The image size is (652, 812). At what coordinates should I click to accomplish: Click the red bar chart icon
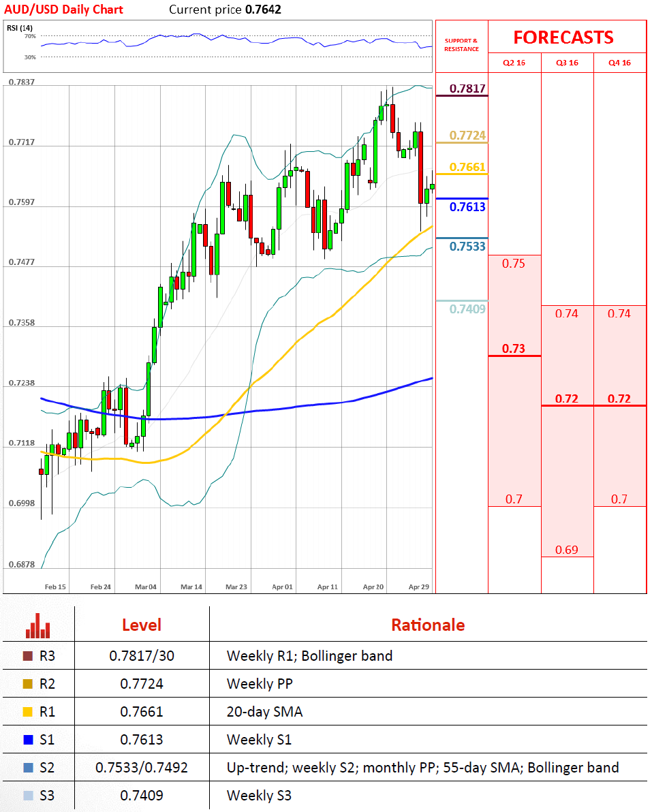pos(37,625)
